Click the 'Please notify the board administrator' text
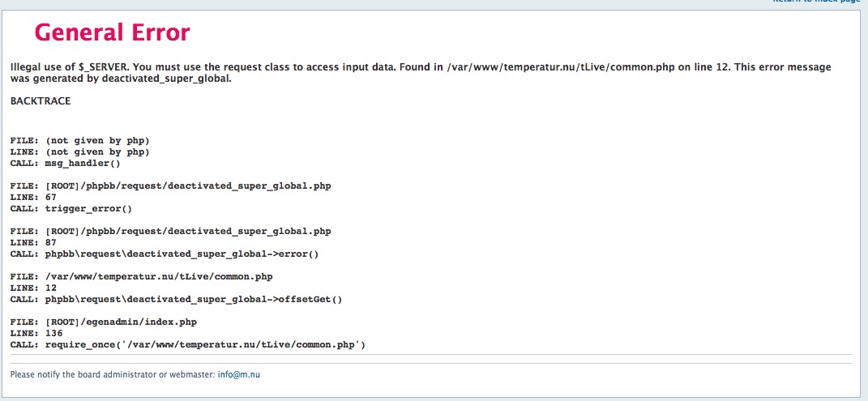 pyautogui.click(x=113, y=374)
